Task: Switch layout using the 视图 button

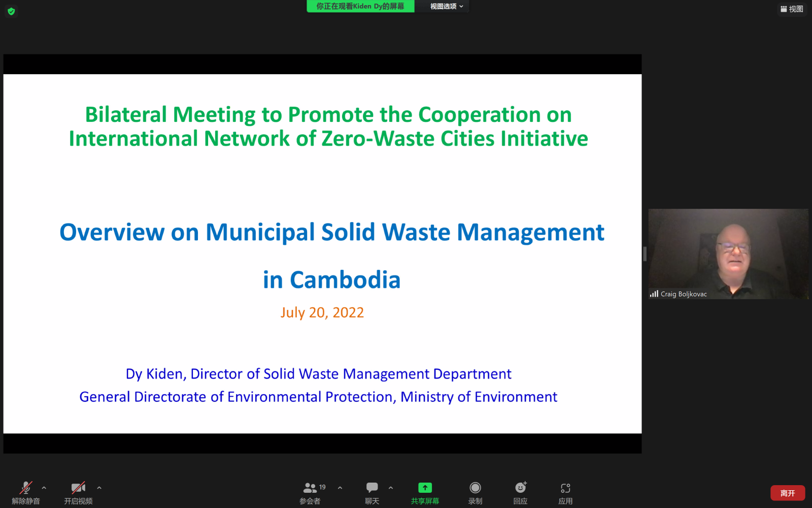Action: (792, 9)
